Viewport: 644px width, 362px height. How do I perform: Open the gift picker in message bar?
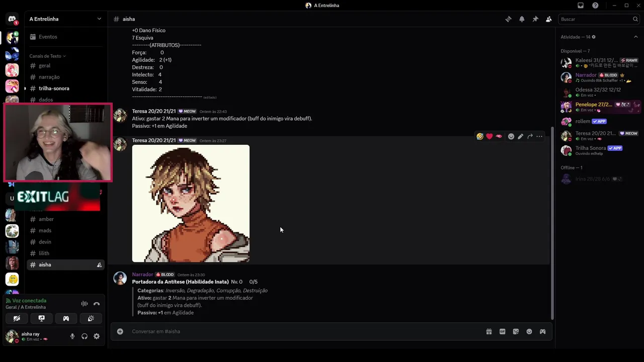[x=489, y=331]
